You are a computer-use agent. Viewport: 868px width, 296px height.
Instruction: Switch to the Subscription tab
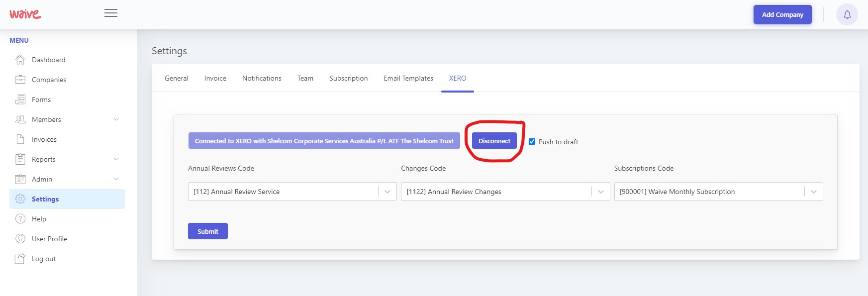click(349, 78)
